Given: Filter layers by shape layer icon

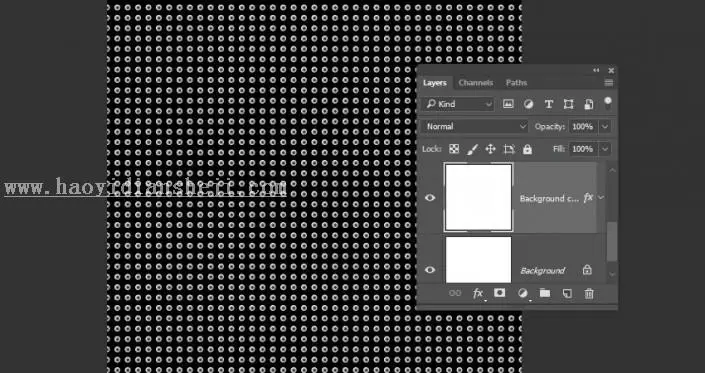Looking at the screenshot, I should tap(568, 104).
